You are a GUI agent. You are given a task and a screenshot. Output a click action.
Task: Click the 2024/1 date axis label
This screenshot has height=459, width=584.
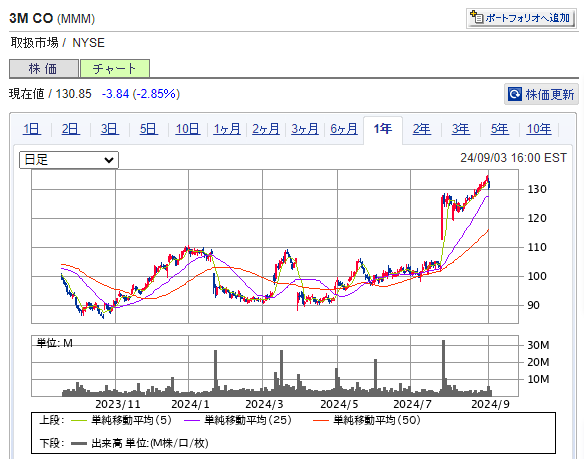coord(190,404)
